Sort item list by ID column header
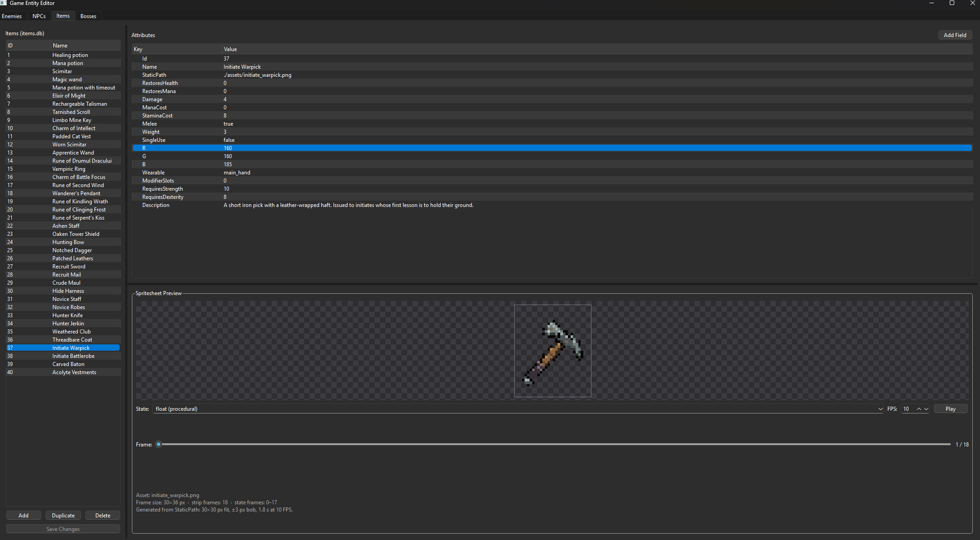The width and height of the screenshot is (980, 540). coord(28,45)
